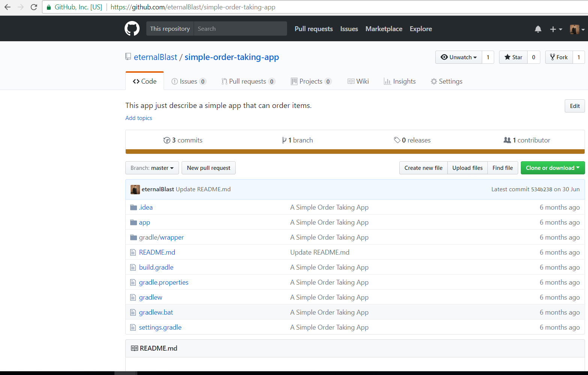
Task: Click the README.md book icon header
Action: [134, 348]
